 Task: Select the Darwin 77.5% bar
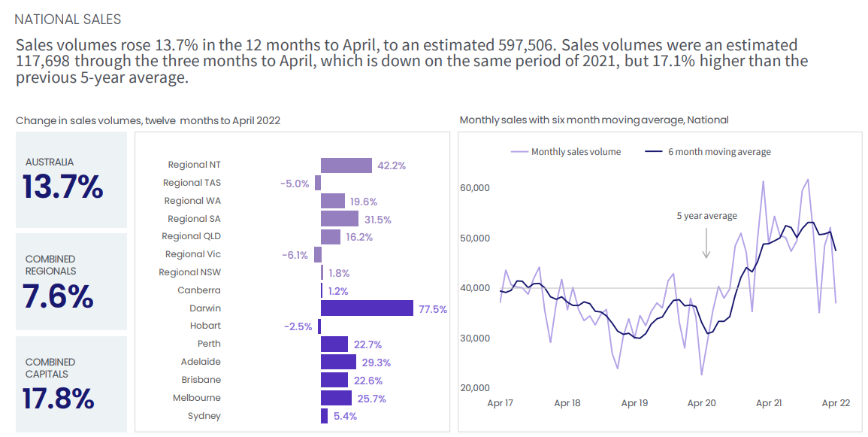pos(367,308)
